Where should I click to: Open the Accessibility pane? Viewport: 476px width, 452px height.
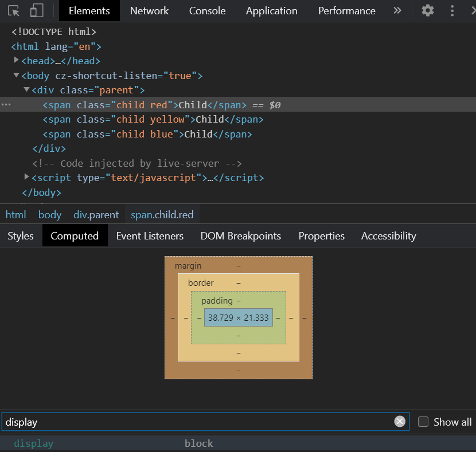pos(389,236)
